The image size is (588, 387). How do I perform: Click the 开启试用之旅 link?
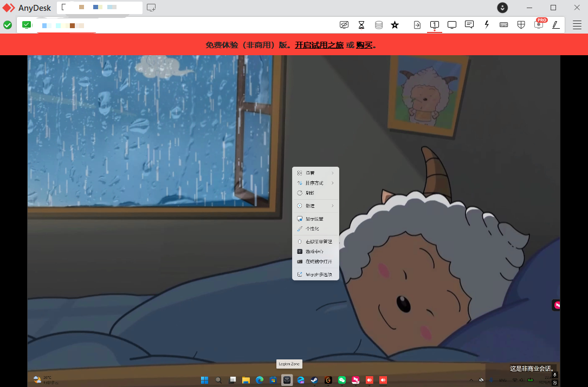click(319, 45)
